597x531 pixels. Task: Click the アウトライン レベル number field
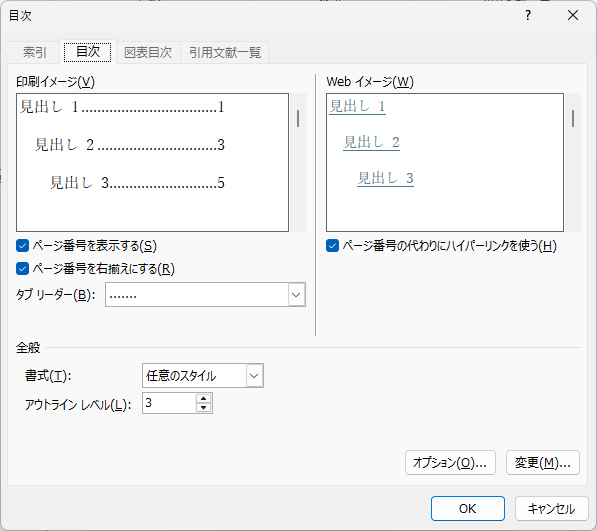169,403
